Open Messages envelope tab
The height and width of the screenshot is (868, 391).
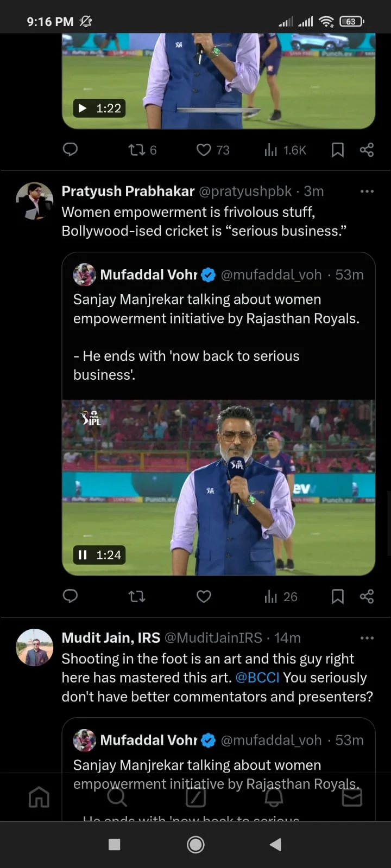click(x=352, y=797)
